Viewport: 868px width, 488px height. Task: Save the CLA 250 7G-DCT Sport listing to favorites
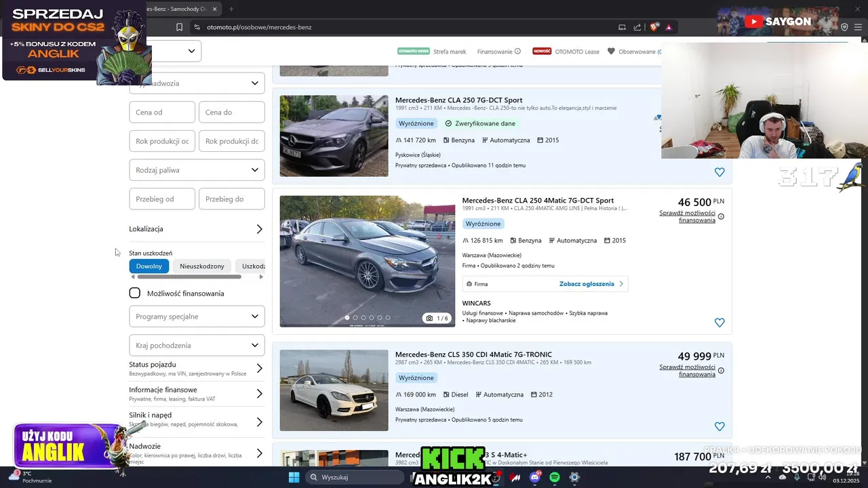point(719,172)
